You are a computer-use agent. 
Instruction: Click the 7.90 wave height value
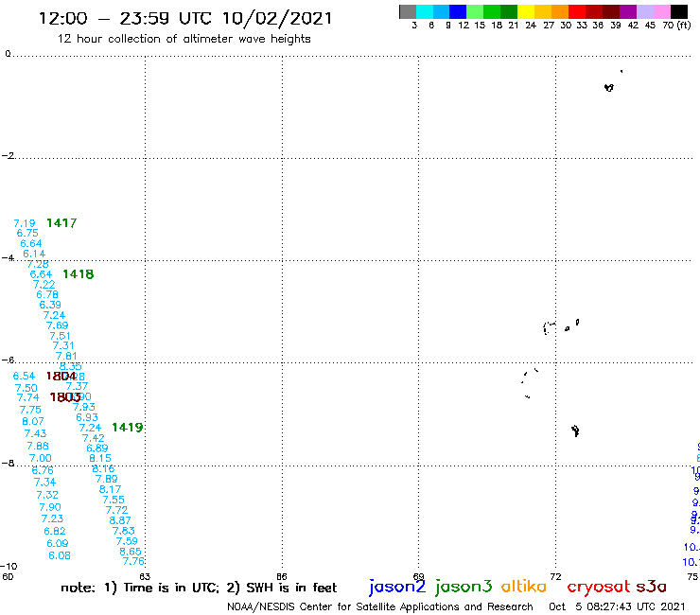coord(49,507)
